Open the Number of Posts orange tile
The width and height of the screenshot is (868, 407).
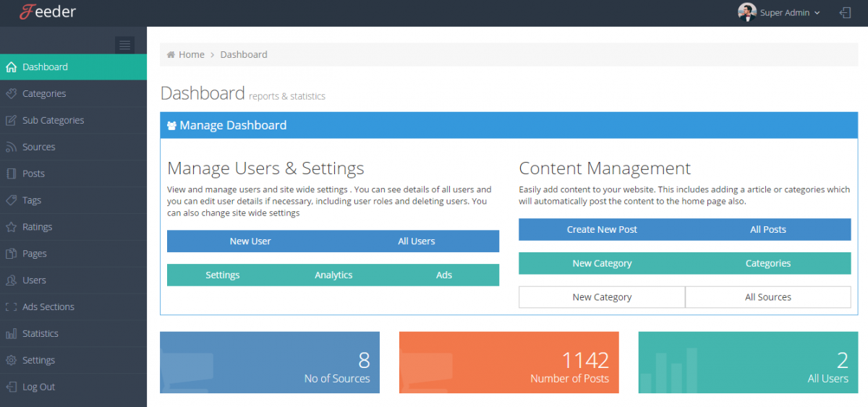tap(509, 362)
